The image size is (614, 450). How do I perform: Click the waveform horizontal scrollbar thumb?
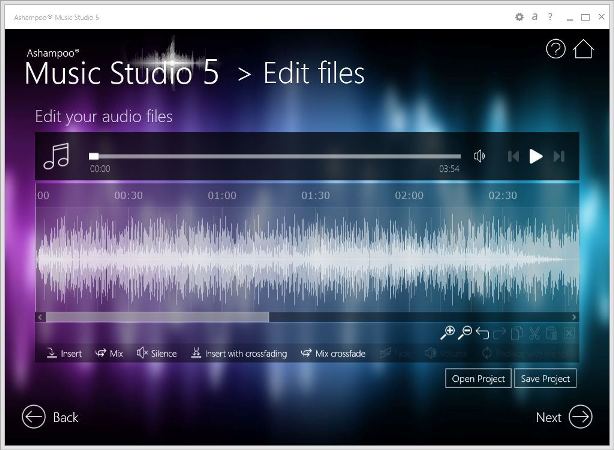click(157, 317)
